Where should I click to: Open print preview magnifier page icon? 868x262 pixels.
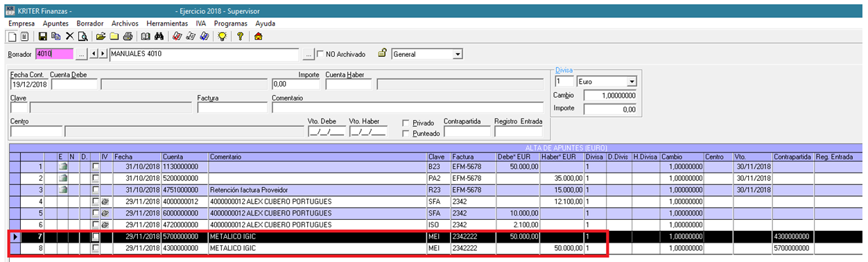83,36
